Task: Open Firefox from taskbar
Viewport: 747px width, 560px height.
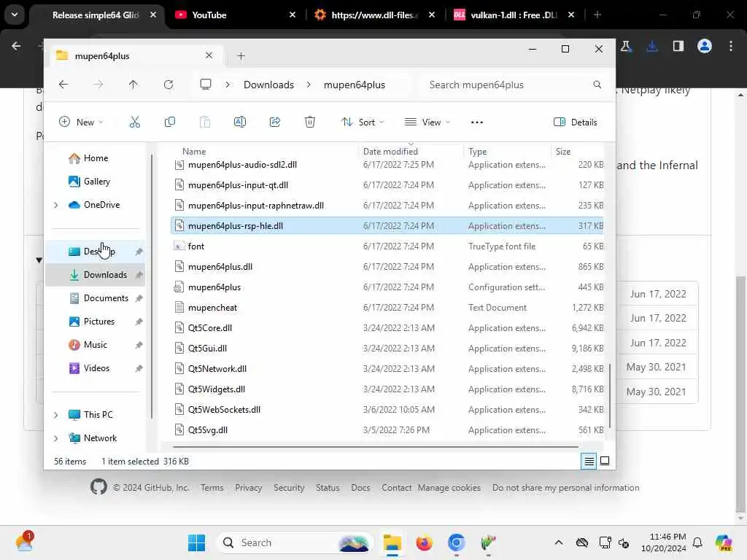Action: click(x=424, y=542)
